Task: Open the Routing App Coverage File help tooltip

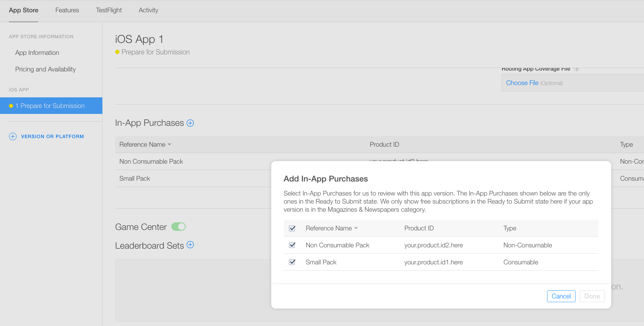Action: (577, 68)
